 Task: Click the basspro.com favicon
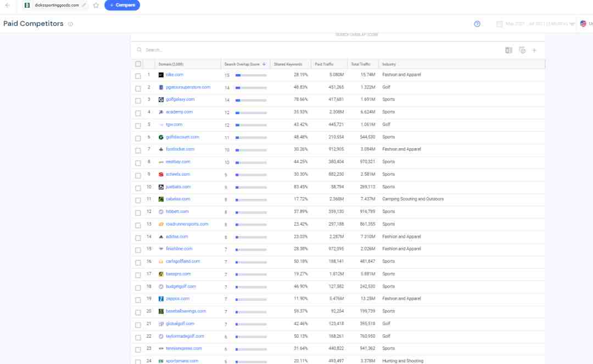coord(161,274)
